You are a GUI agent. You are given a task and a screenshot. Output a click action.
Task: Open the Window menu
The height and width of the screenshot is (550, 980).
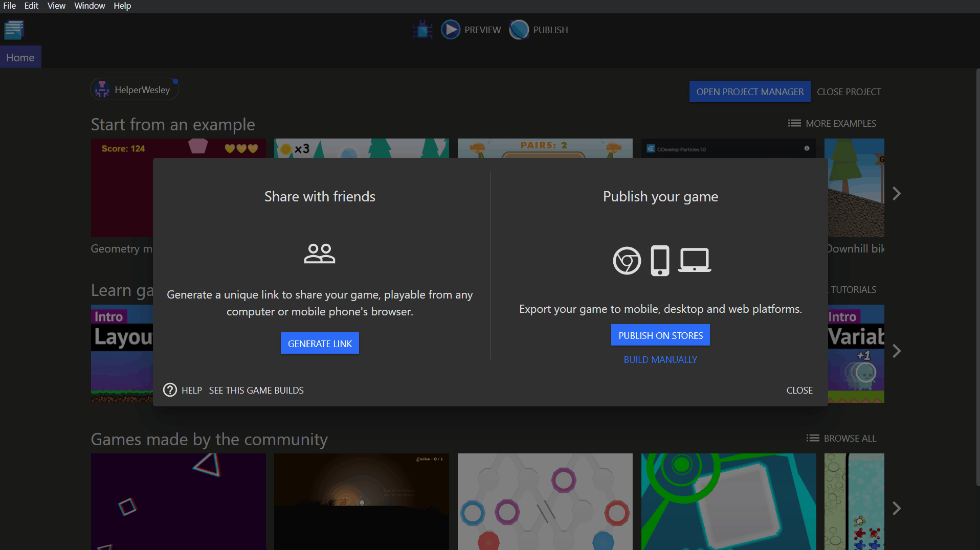tap(90, 6)
